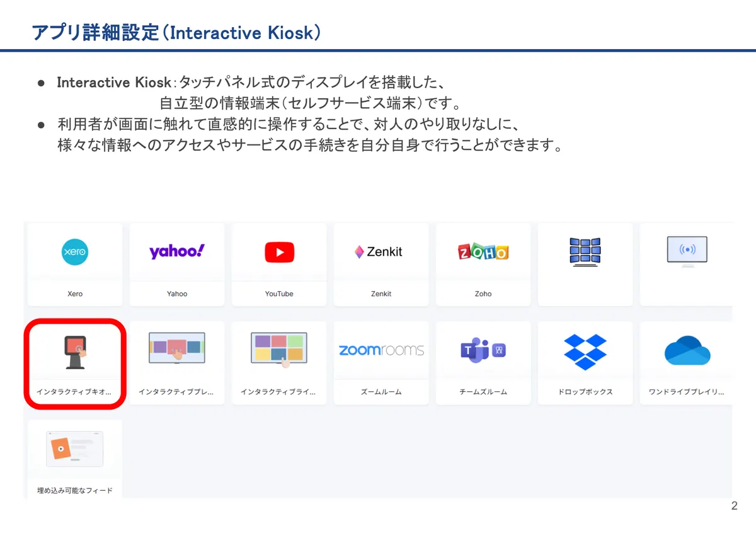756x535 pixels.
Task: Click the インタラクティブプレ... label
Action: pos(176,392)
